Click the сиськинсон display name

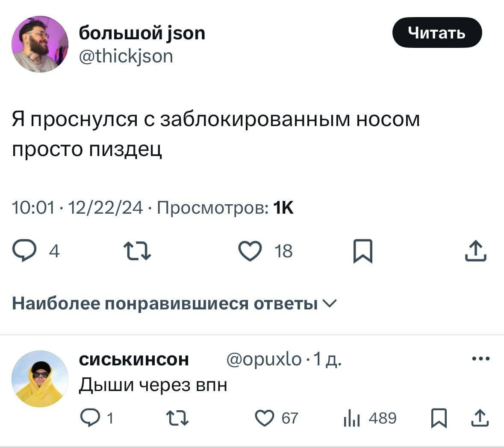(x=134, y=359)
